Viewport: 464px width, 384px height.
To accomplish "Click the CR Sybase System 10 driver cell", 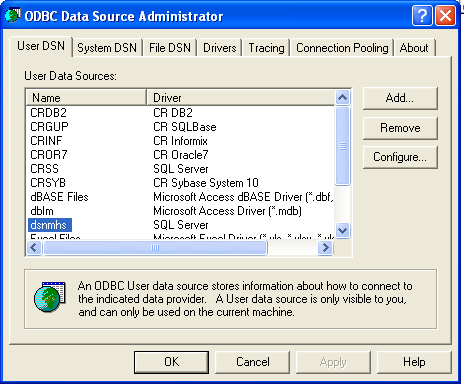I will (x=206, y=183).
